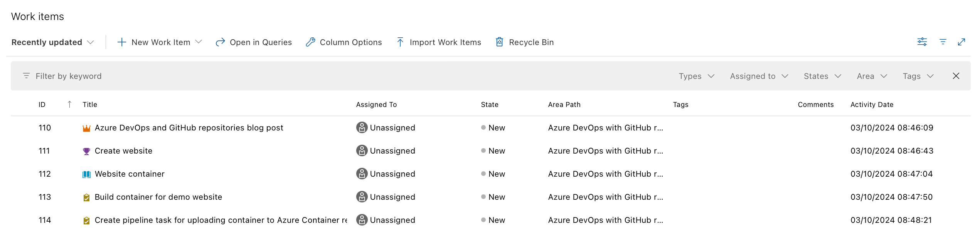The image size is (980, 244).
Task: Click area path cell for item 110
Action: [606, 128]
